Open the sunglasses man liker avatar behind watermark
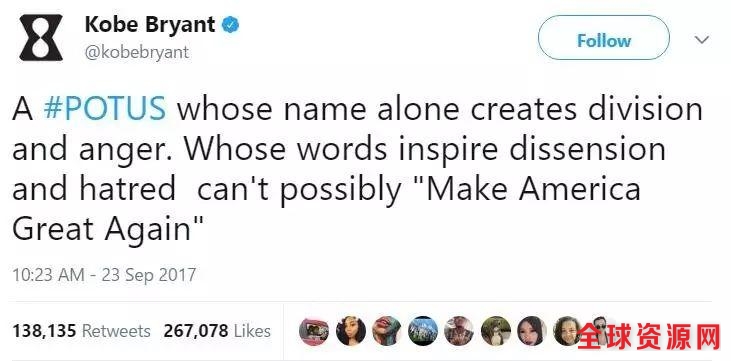Viewport: 731px width, 361px height. tap(602, 331)
